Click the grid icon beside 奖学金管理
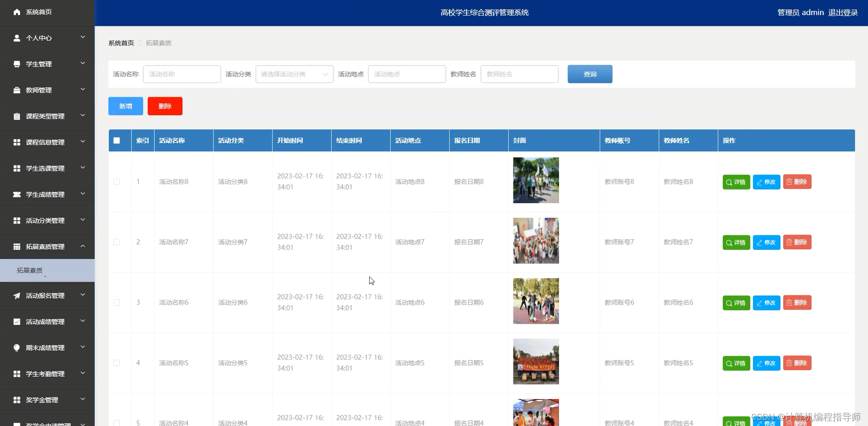The width and height of the screenshot is (868, 426). [17, 399]
